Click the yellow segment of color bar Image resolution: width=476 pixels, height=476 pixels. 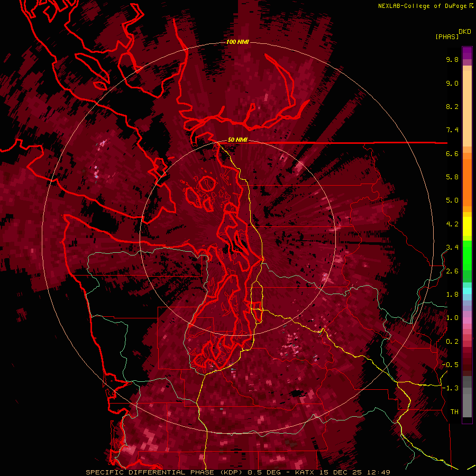[467, 226]
